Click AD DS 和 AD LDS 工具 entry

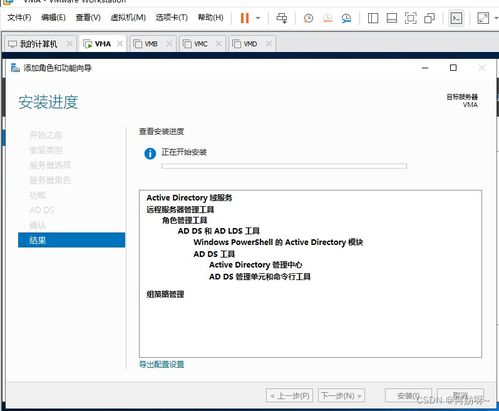tap(219, 231)
